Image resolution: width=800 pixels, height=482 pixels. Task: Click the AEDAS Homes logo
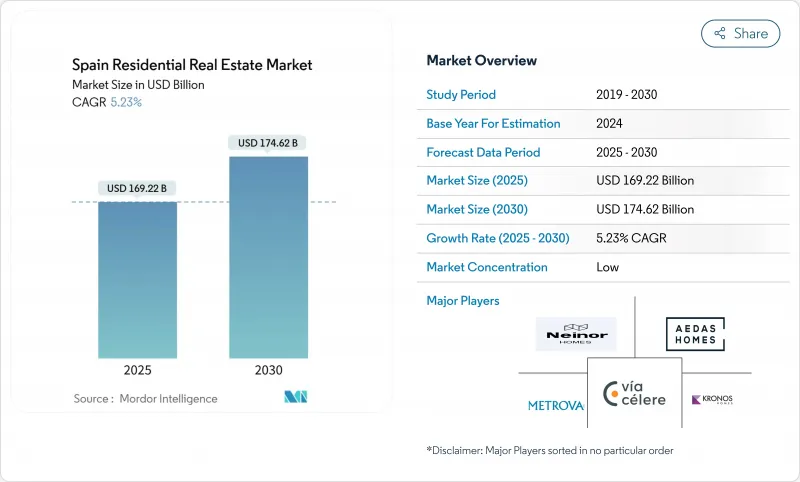pos(695,334)
